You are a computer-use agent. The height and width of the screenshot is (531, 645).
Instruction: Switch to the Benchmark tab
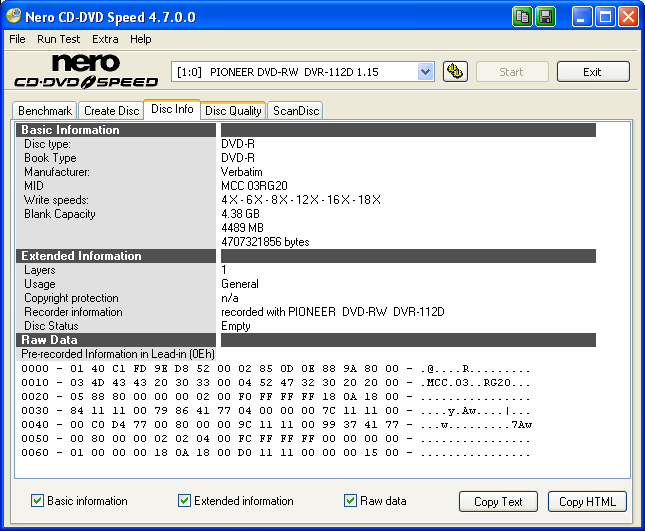tap(45, 111)
